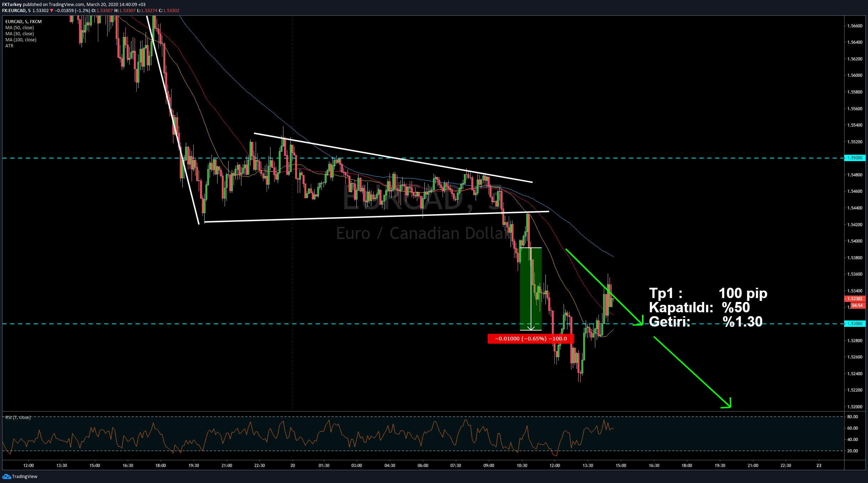Click the 'RSI (7, close)' pane label
The height and width of the screenshot is (483, 868).
18,418
